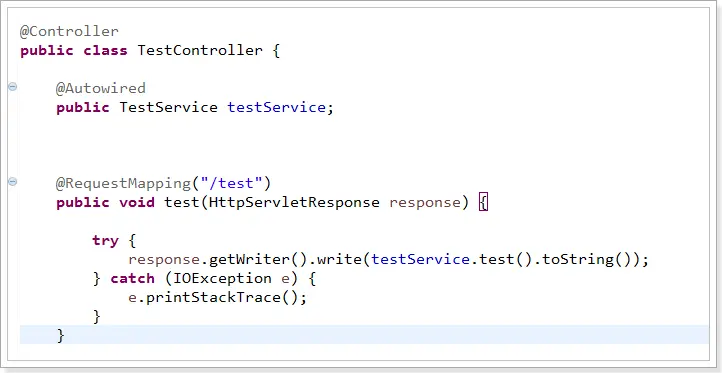
Task: Click the void keyword of test method
Action: tap(137, 203)
